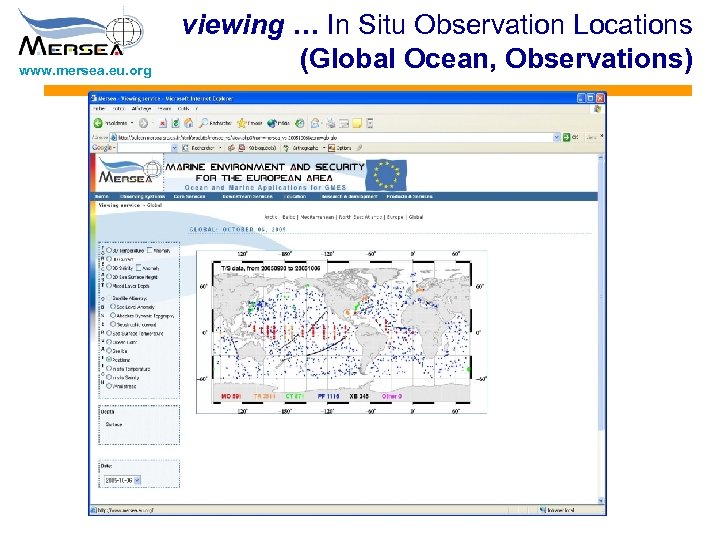The height and width of the screenshot is (540, 720).
Task: Click the Internet zone icon in status bar
Action: tap(542, 510)
